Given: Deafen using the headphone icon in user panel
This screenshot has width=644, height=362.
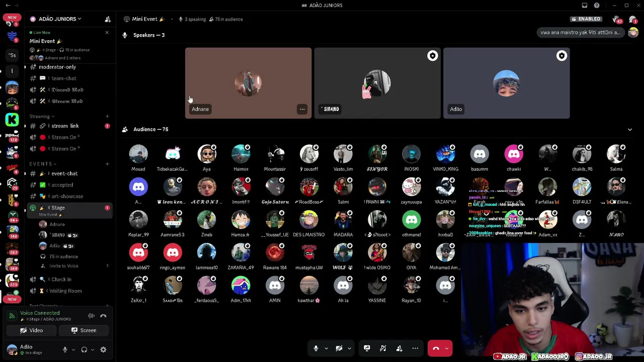Looking at the screenshot, I should point(84,349).
